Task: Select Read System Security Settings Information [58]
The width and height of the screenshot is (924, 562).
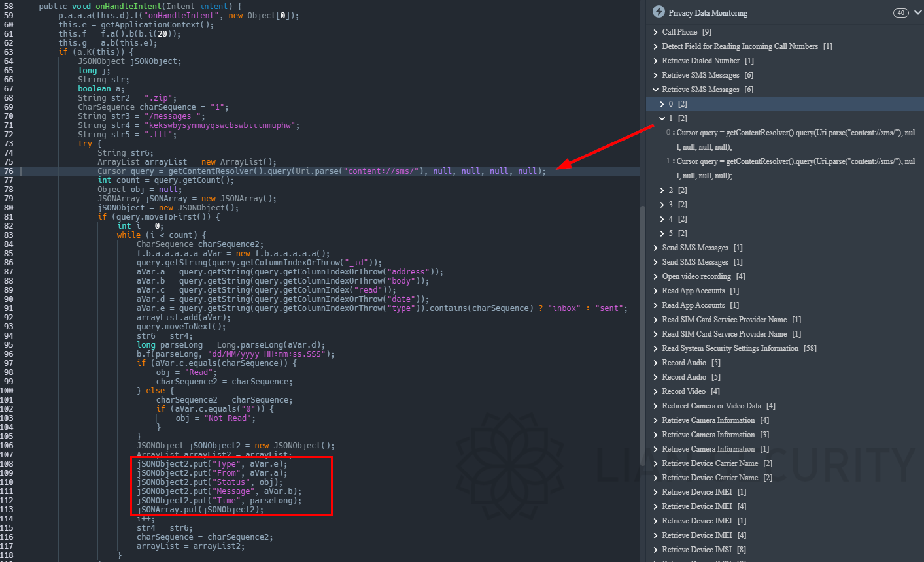Action: (739, 348)
